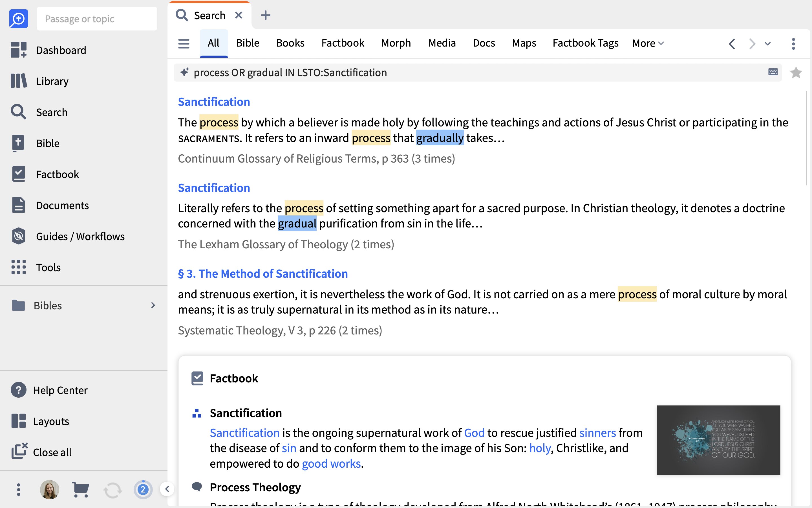
Task: Open Continuum Glossary Sanctification result
Action: point(214,102)
